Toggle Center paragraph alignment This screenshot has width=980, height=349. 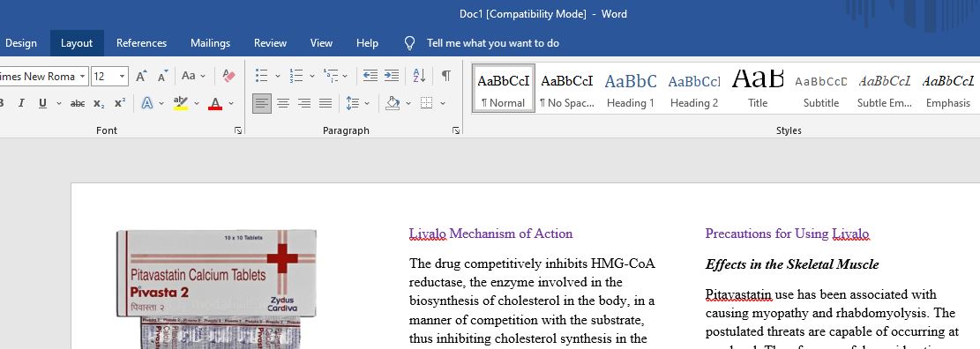click(x=283, y=104)
